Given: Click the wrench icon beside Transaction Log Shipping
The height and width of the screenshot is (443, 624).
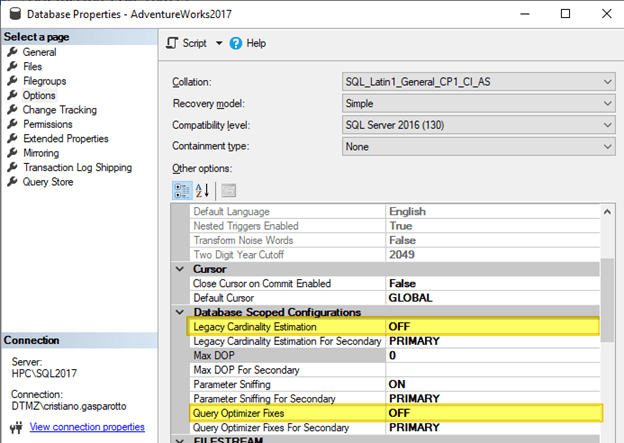Looking at the screenshot, I should (x=12, y=167).
